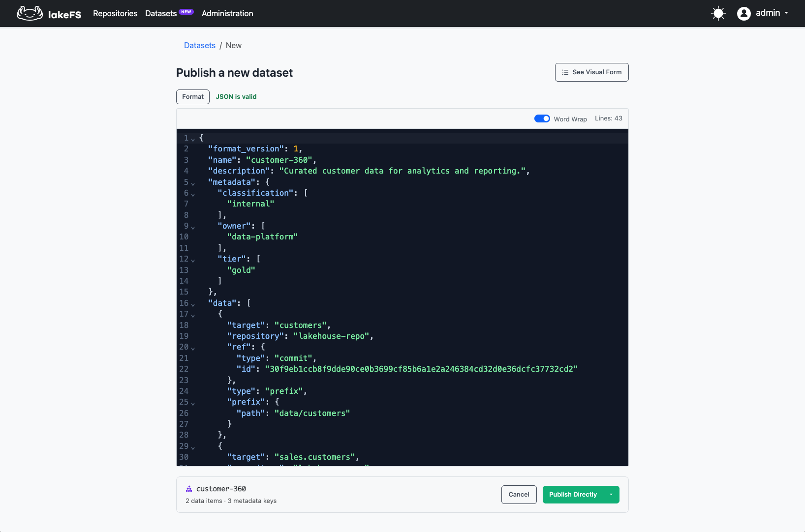Viewport: 805px width, 532px height.
Task: Collapse the second data object at line 29
Action: 193,447
